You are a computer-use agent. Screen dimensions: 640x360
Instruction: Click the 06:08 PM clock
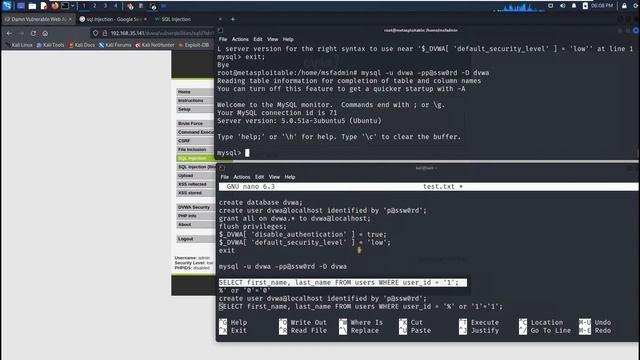pyautogui.click(x=602, y=6)
